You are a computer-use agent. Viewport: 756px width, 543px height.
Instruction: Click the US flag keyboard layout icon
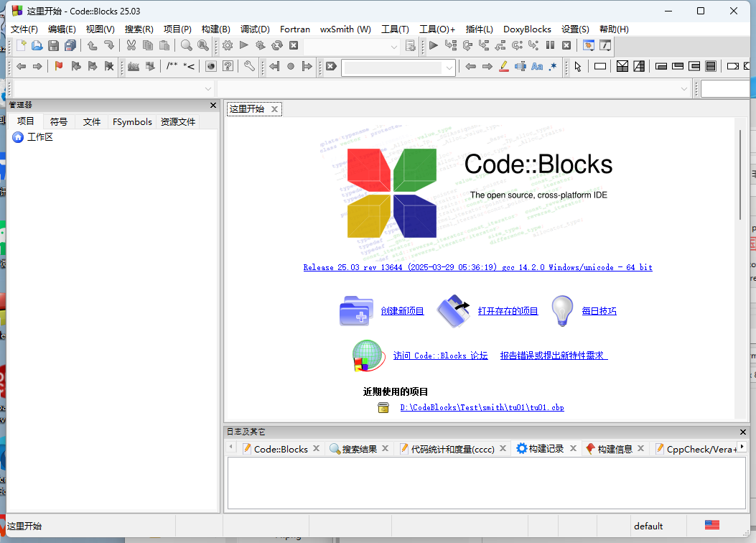[711, 525]
